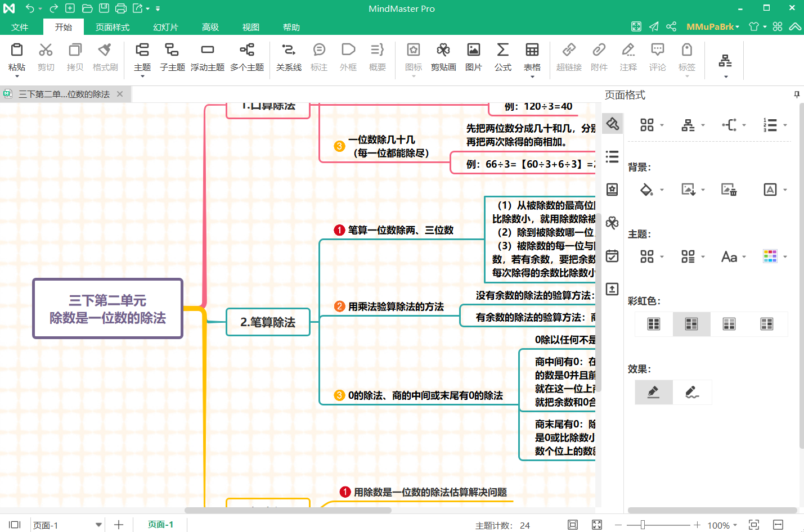Viewport: 804px width, 532px height.
Task: Select the third rainbow color option
Action: (729, 324)
